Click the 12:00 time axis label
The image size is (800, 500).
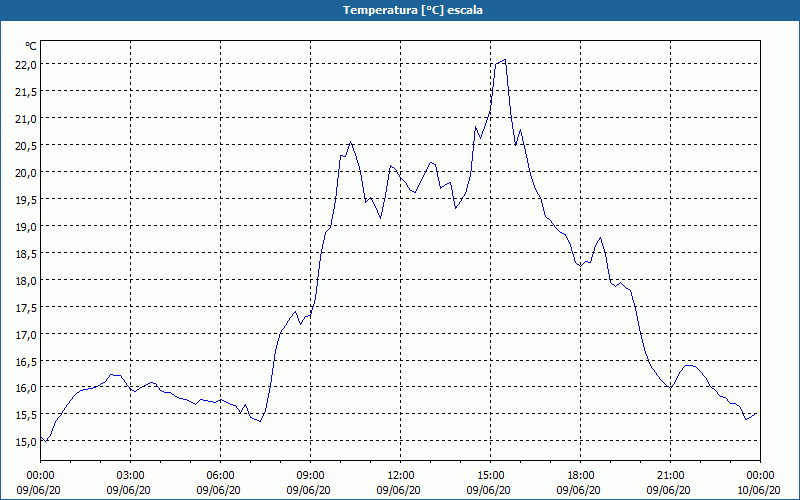[x=401, y=476]
